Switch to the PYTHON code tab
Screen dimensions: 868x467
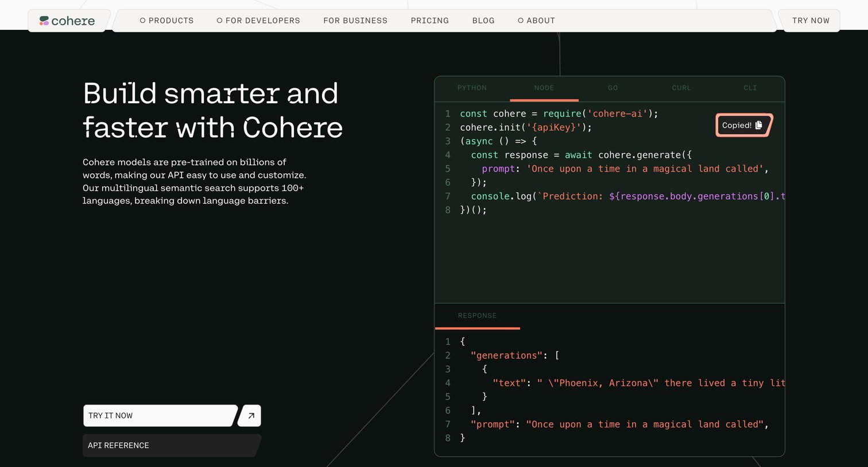pyautogui.click(x=472, y=88)
